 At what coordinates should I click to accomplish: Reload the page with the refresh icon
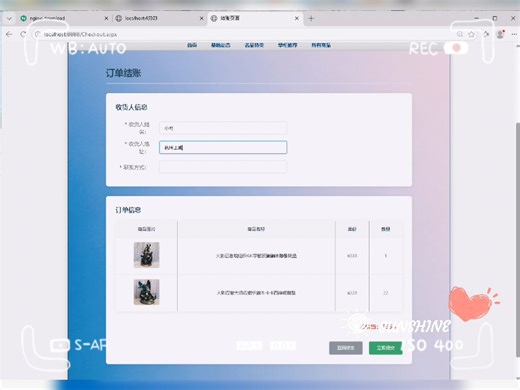[x=23, y=34]
